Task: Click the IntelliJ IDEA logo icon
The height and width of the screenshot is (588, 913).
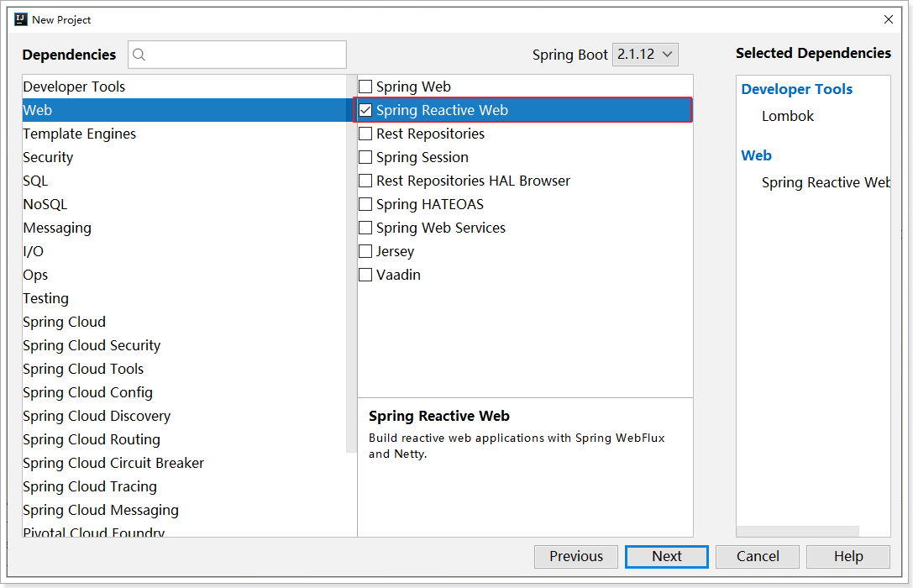Action: coord(21,19)
